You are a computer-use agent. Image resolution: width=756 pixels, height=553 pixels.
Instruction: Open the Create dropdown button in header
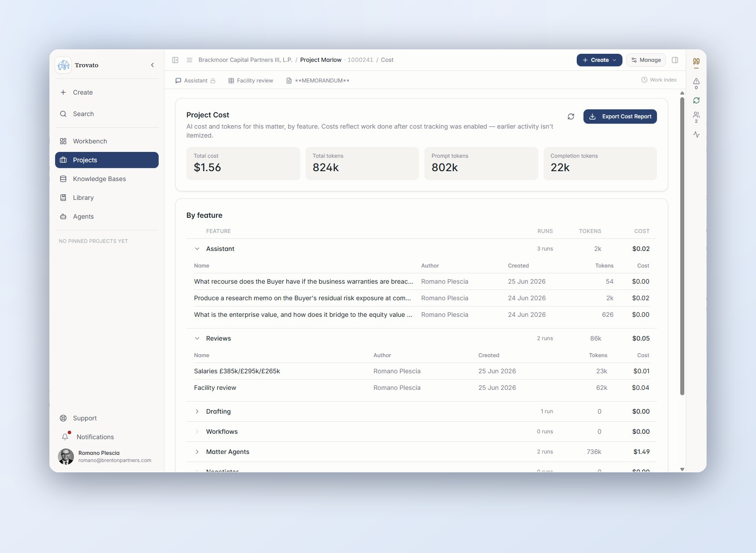point(599,60)
